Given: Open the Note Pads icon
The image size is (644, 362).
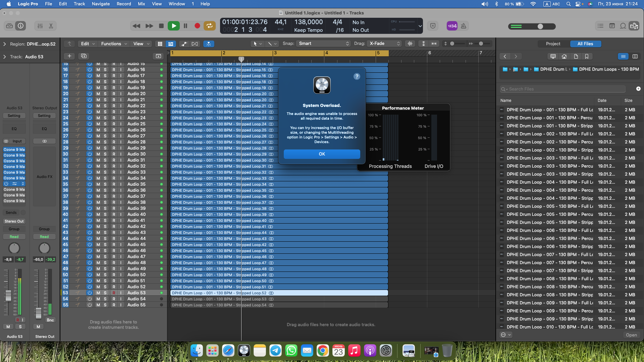Looking at the screenshot, I should click(x=612, y=26).
